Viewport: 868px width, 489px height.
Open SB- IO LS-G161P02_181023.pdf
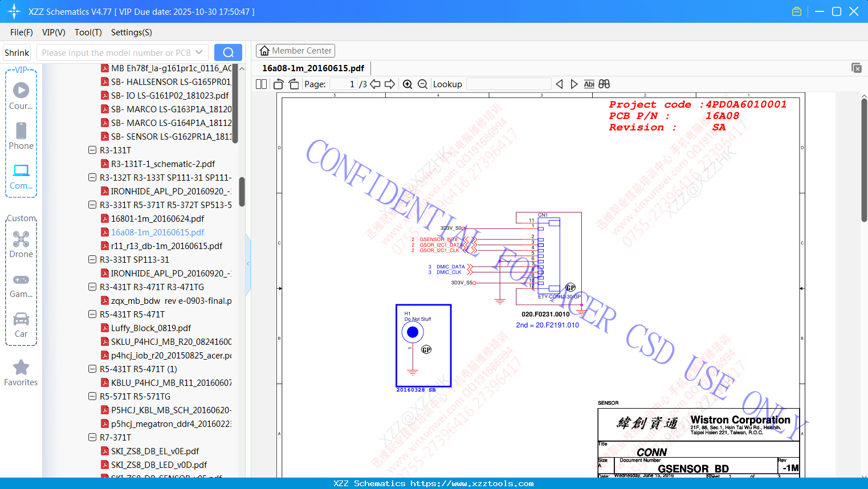[170, 95]
